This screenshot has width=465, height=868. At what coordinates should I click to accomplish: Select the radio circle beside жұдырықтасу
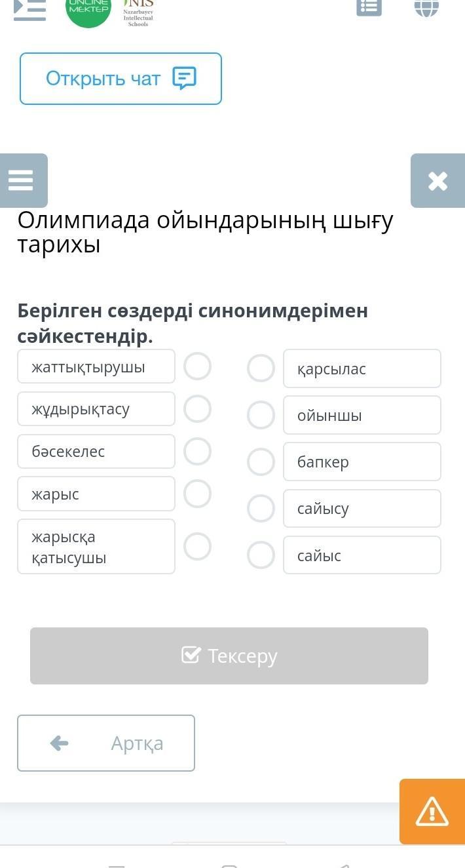(x=197, y=409)
